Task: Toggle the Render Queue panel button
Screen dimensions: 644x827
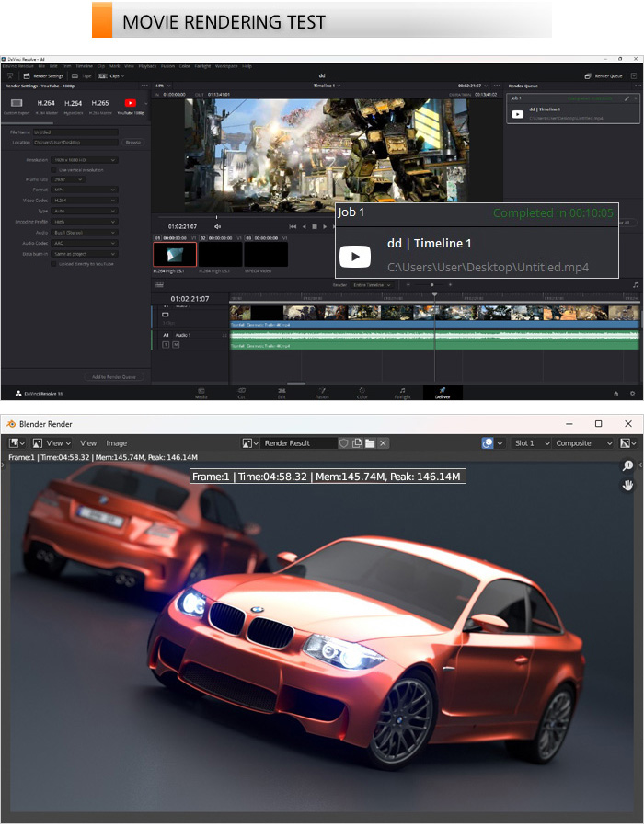Action: (604, 76)
